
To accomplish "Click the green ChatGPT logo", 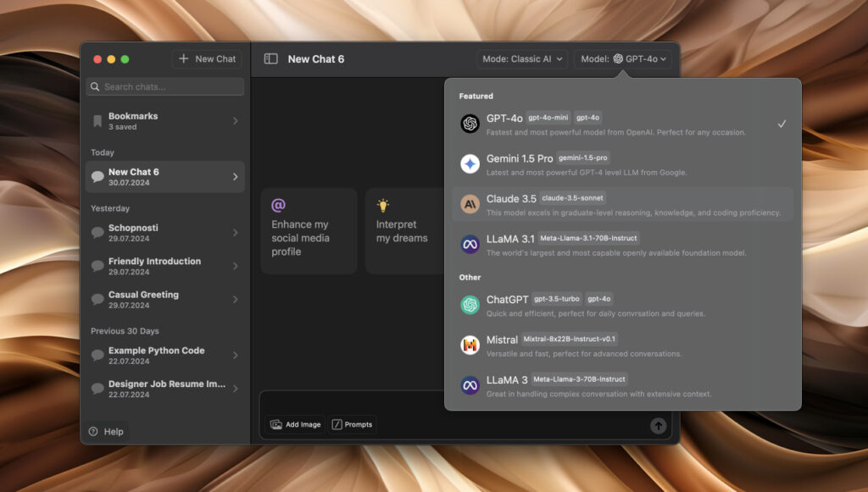I will coord(470,305).
